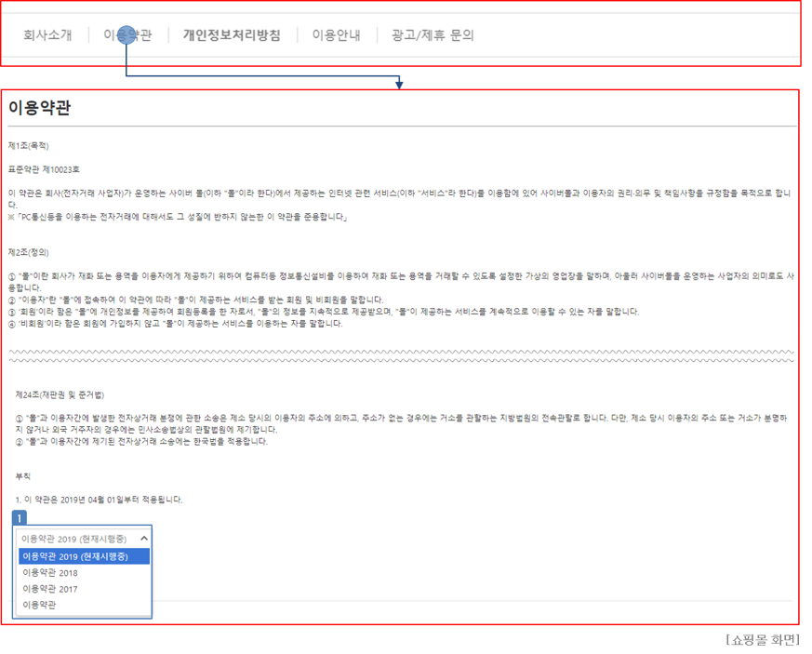812x654 pixels.
Task: Click the 한국법을 적용합니다 clause line
Action: (x=142, y=442)
